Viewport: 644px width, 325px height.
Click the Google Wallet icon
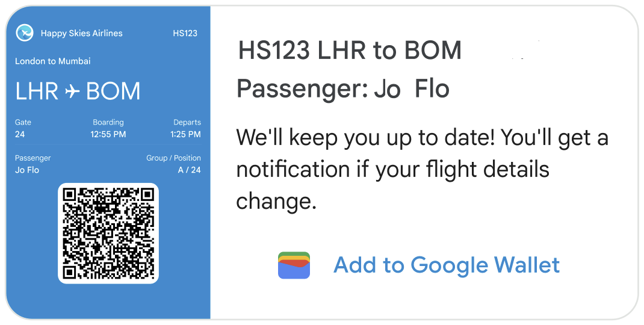pos(294,265)
